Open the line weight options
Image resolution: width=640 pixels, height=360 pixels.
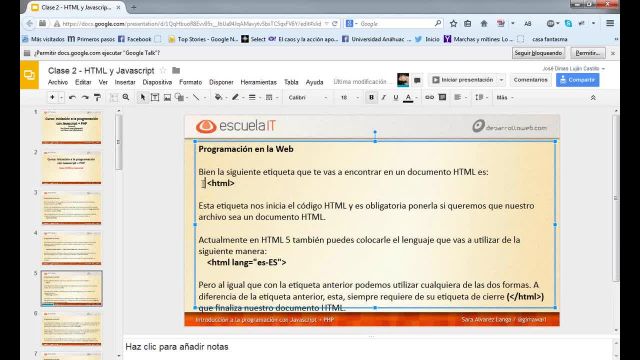click(x=252, y=98)
